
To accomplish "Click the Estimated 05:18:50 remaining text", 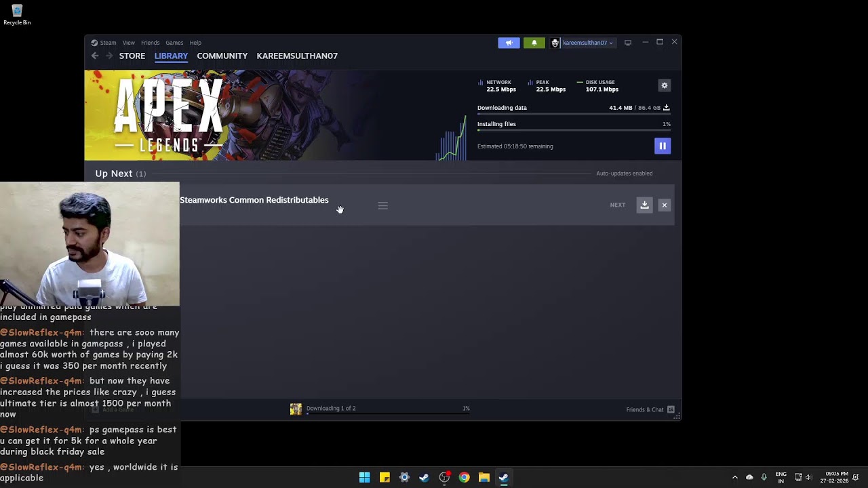I will [515, 146].
